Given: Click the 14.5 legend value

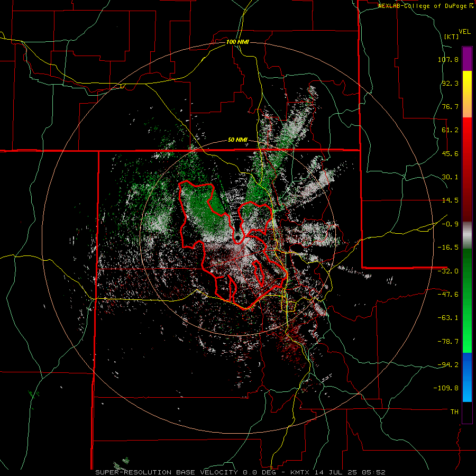Looking at the screenshot, I should pyautogui.click(x=450, y=200).
